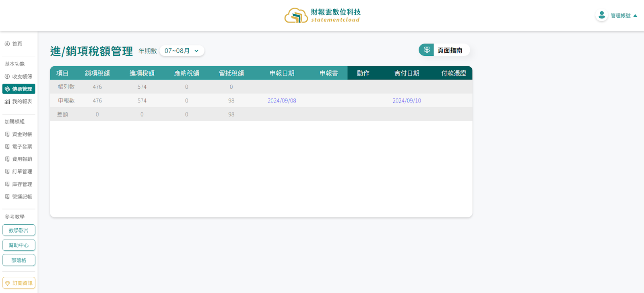
Task: Click the statementcloud logo
Action: pos(322,15)
